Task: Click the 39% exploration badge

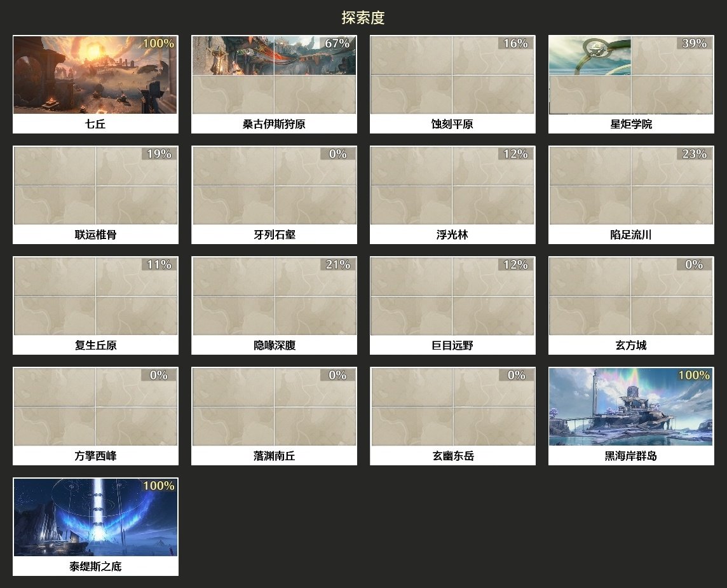Action: [694, 43]
